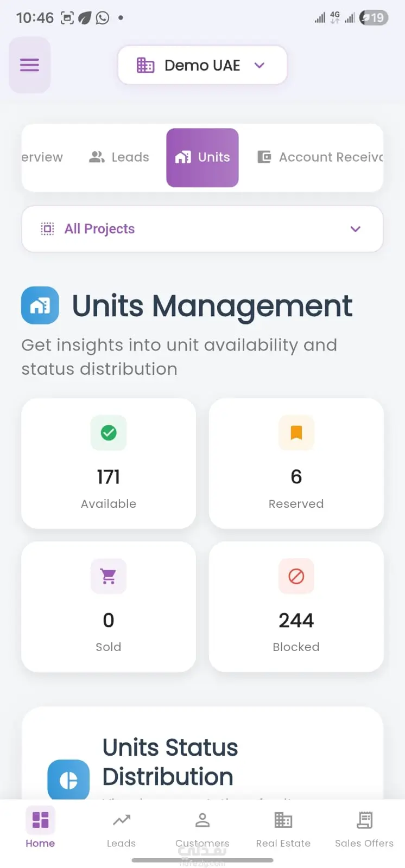The height and width of the screenshot is (868, 405).
Task: Go to the Overview tab
Action: (x=42, y=157)
